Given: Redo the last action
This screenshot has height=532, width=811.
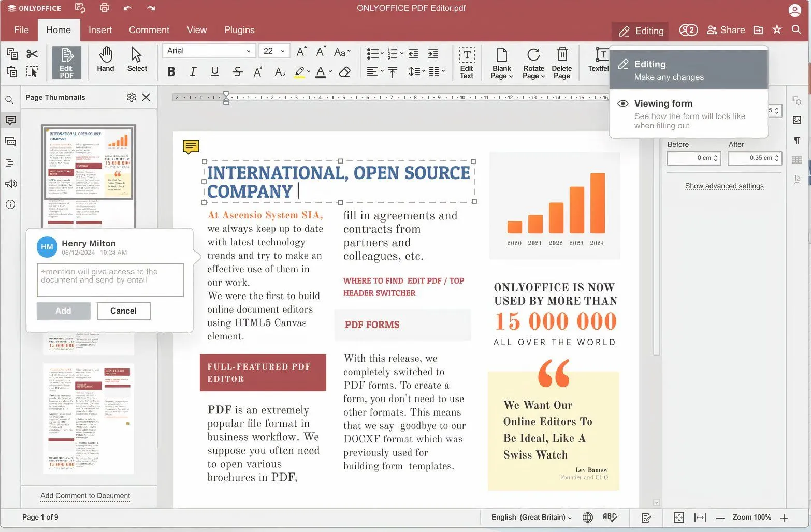Looking at the screenshot, I should pos(151,8).
